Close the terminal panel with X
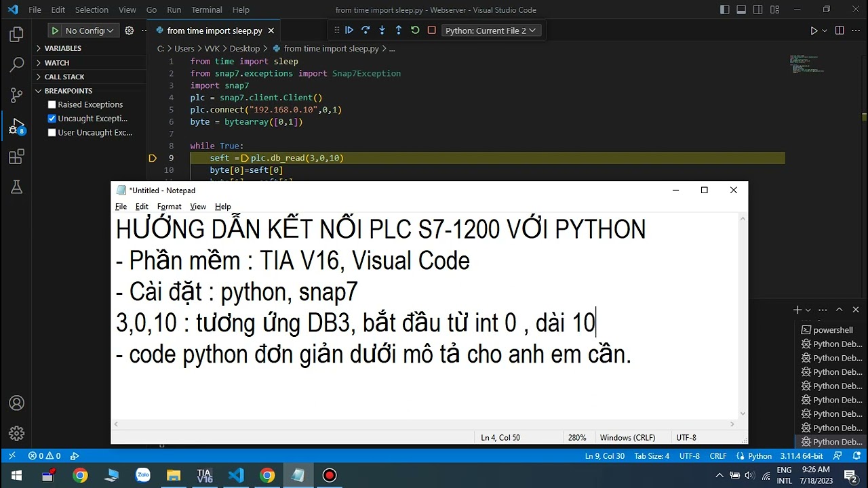 pyautogui.click(x=855, y=310)
